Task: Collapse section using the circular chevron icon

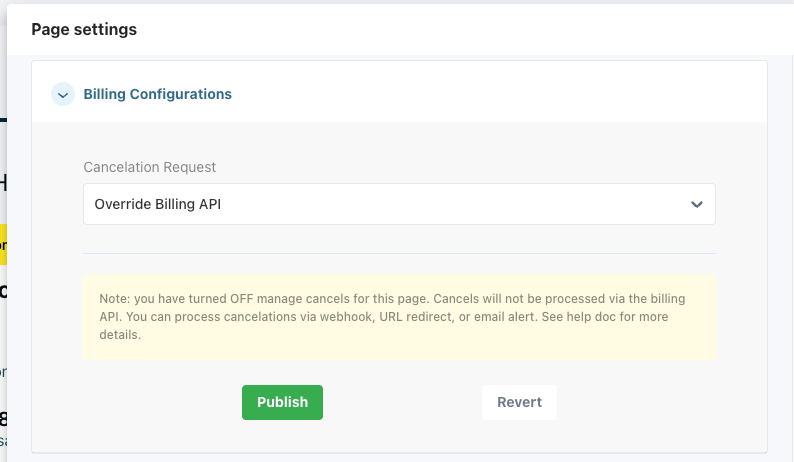Action: [64, 94]
